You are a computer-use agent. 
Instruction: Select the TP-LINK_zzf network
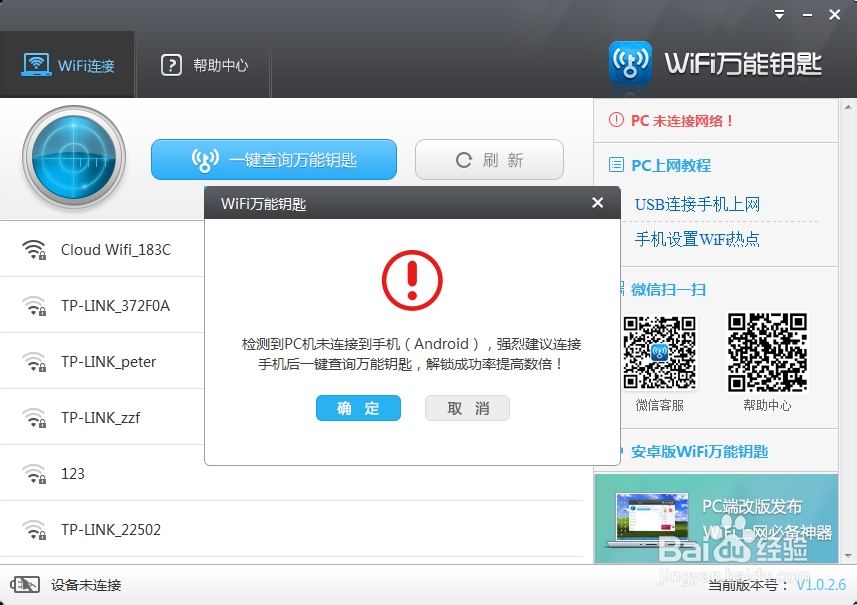point(102,417)
